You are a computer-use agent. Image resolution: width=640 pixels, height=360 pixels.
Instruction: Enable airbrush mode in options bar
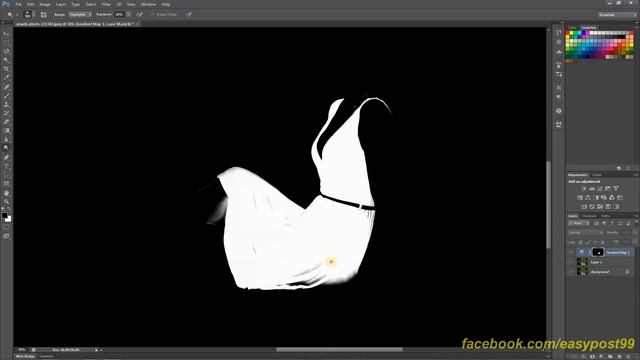(140, 14)
